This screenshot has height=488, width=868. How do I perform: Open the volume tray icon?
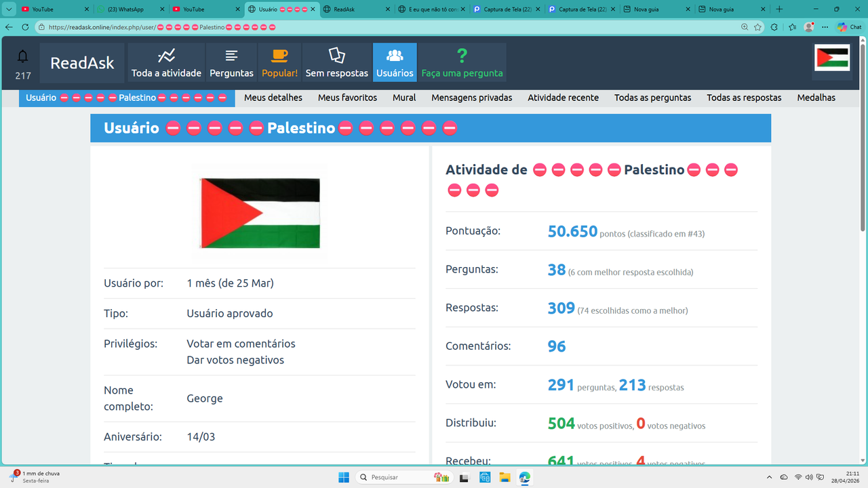809,477
